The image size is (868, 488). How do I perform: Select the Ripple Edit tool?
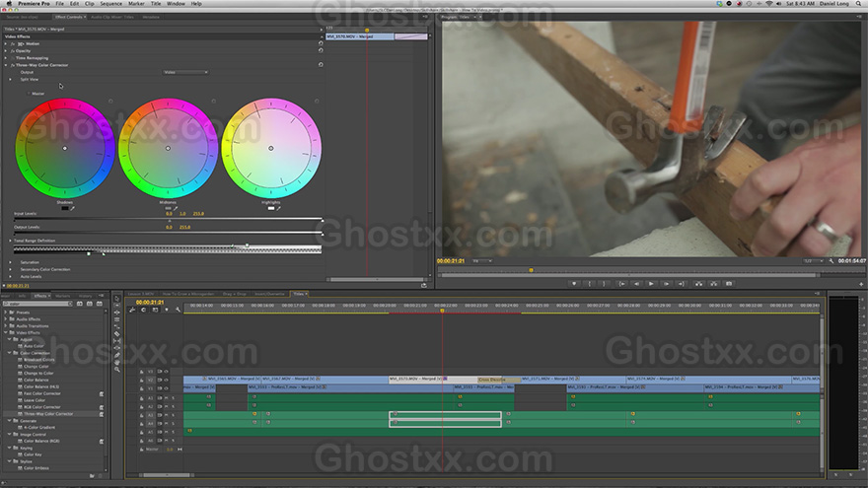click(x=116, y=313)
